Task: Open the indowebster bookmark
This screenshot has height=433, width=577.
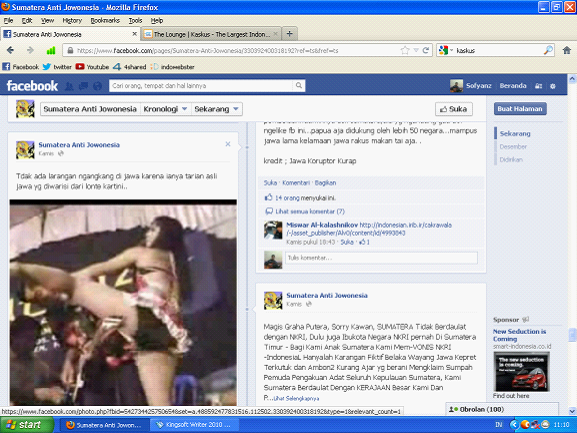Action: 173,67
